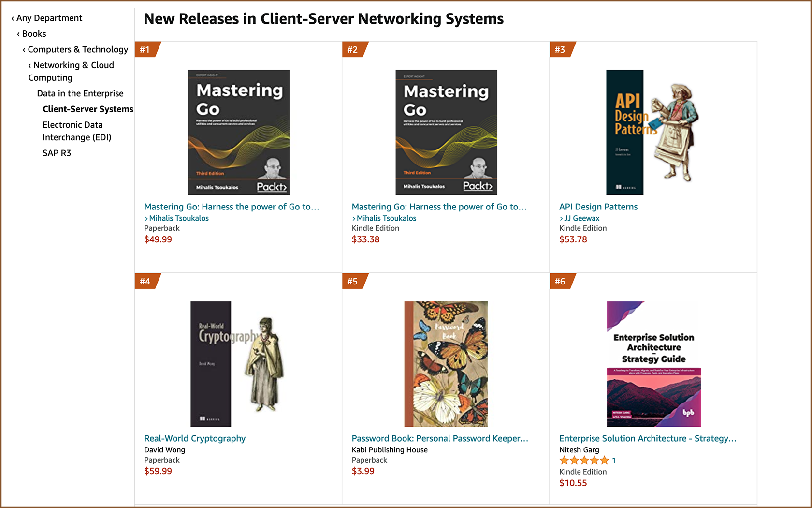Viewport: 812px width, 508px height.
Task: Click the #4 rank badge
Action: tap(147, 281)
